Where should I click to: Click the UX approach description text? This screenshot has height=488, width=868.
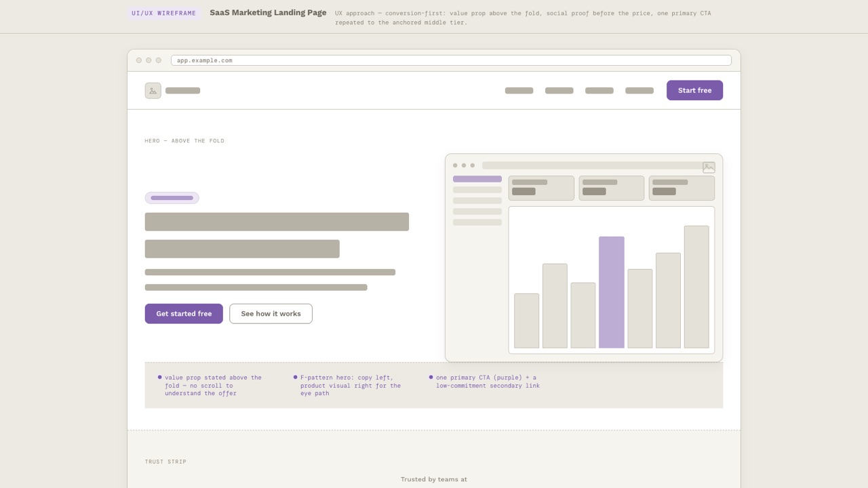coord(523,18)
